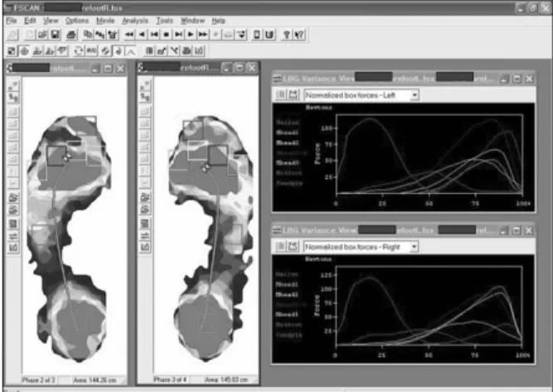Click the Area 144.26 cm status text

pyautogui.click(x=95, y=380)
